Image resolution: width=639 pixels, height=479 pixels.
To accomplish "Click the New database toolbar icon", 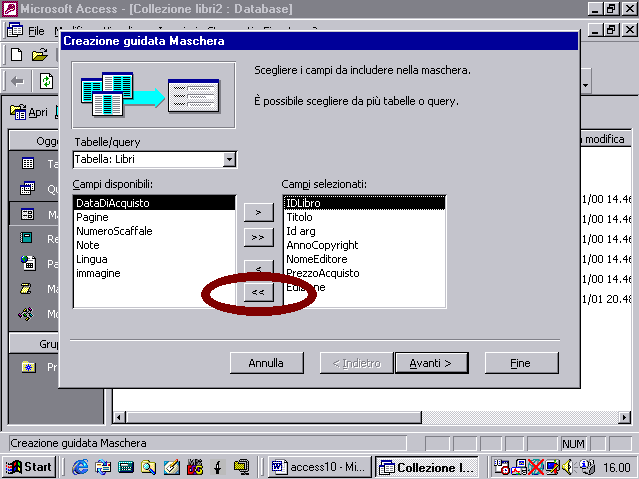I will pyautogui.click(x=16, y=55).
